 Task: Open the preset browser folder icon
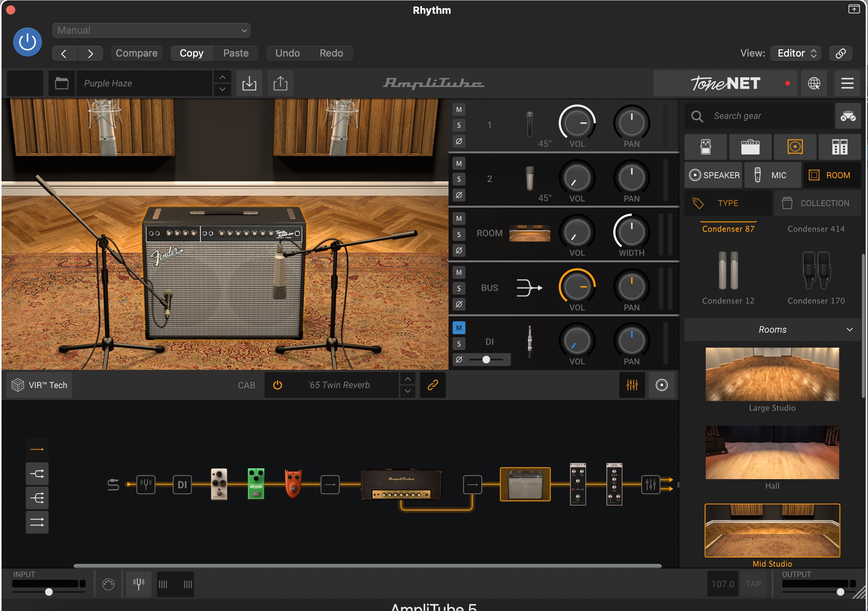62,83
